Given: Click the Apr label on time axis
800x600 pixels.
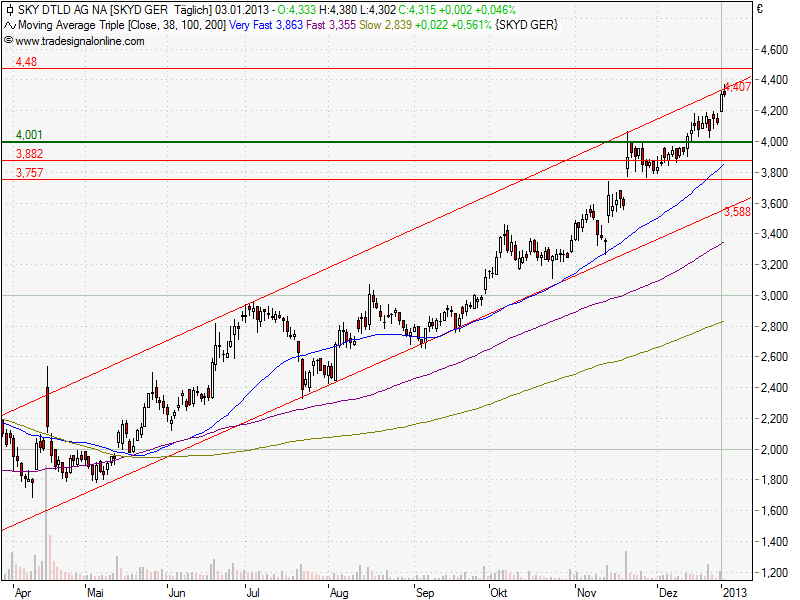Looking at the screenshot, I should (23, 592).
